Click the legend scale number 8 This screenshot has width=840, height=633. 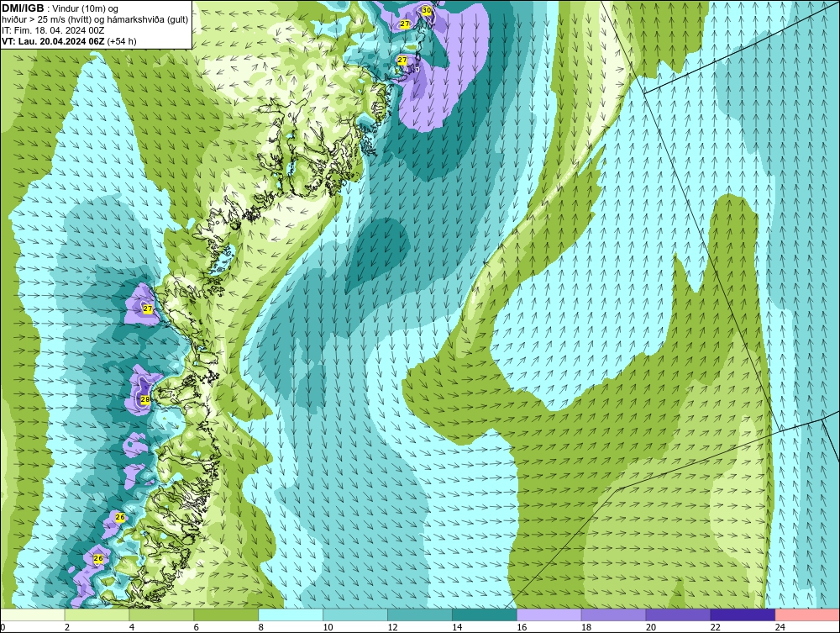261,627
